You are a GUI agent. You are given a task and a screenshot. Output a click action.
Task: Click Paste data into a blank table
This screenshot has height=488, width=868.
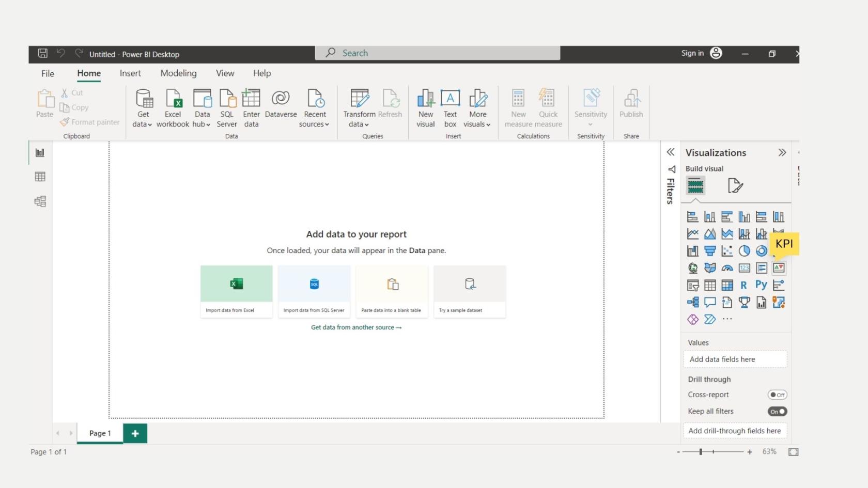pos(392,291)
